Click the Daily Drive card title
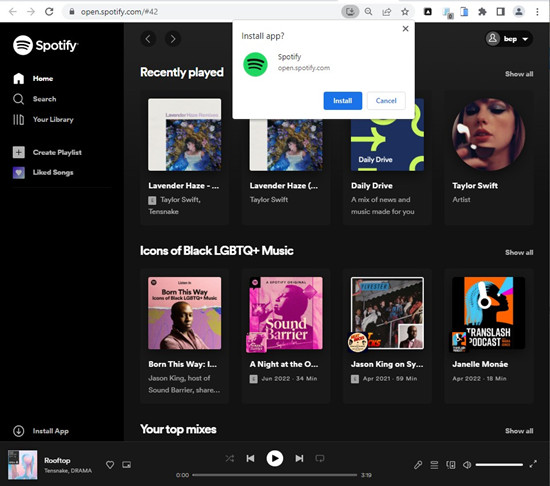The width and height of the screenshot is (550, 486). tap(372, 186)
